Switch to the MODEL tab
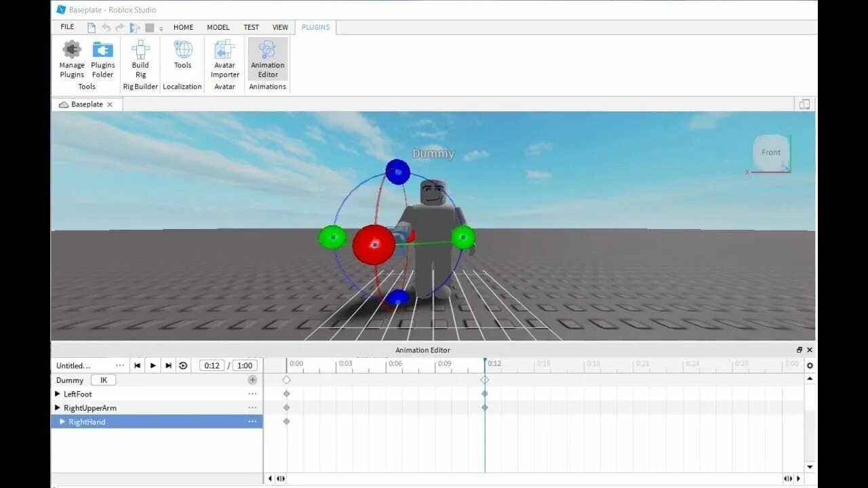This screenshot has height=488, width=868. (218, 27)
